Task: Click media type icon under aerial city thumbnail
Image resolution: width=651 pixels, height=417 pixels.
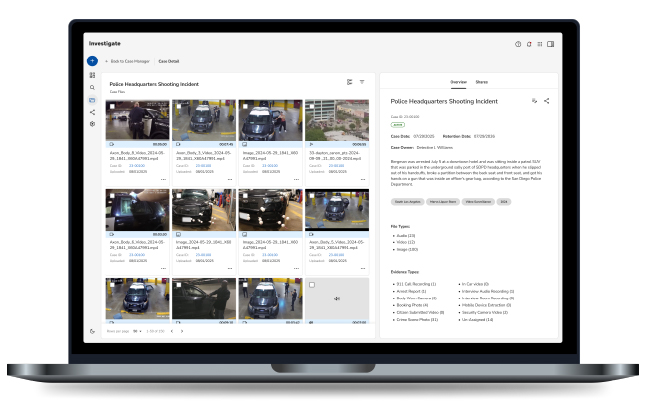Action: pyautogui.click(x=311, y=144)
